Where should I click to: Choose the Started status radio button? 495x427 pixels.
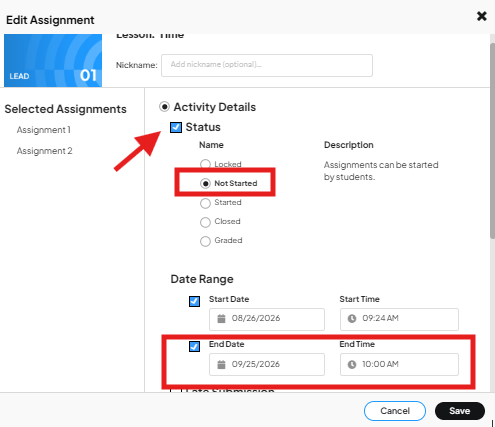(205, 203)
